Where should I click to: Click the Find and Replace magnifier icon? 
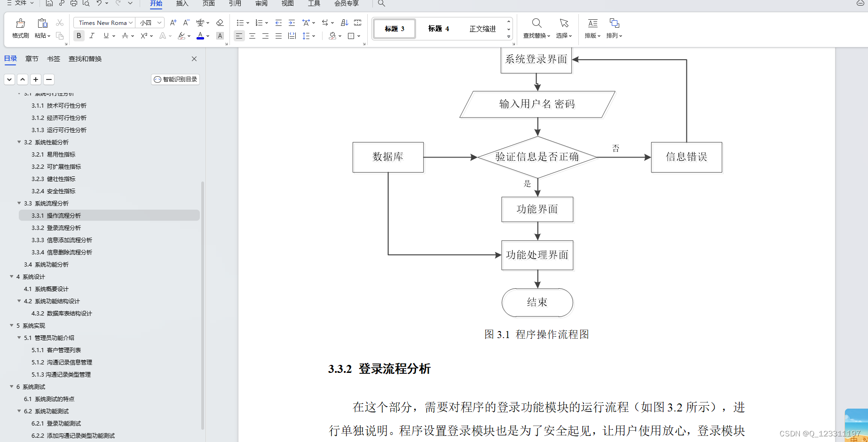[x=537, y=23]
